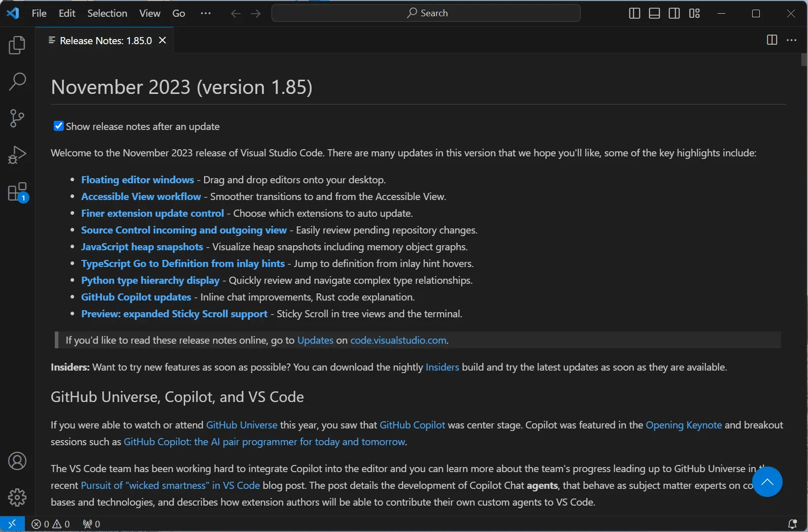Screen dimensions: 808x532
Task: Open the Accessible View workflow link
Action: click(141, 196)
